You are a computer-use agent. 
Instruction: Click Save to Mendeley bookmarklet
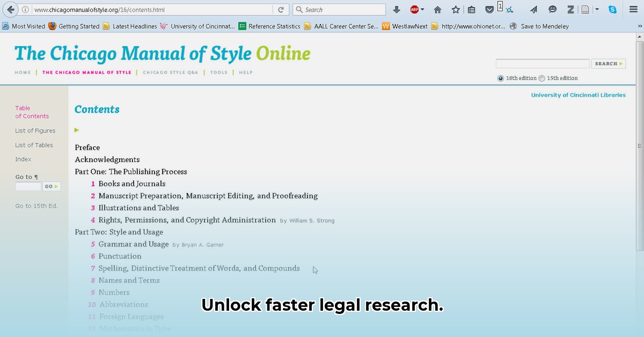click(x=539, y=26)
